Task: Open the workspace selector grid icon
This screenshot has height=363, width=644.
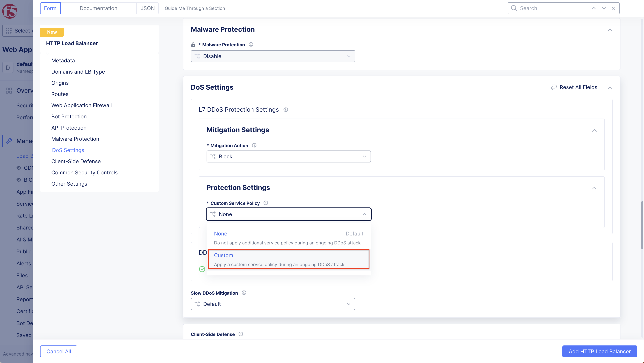Action: click(8, 30)
